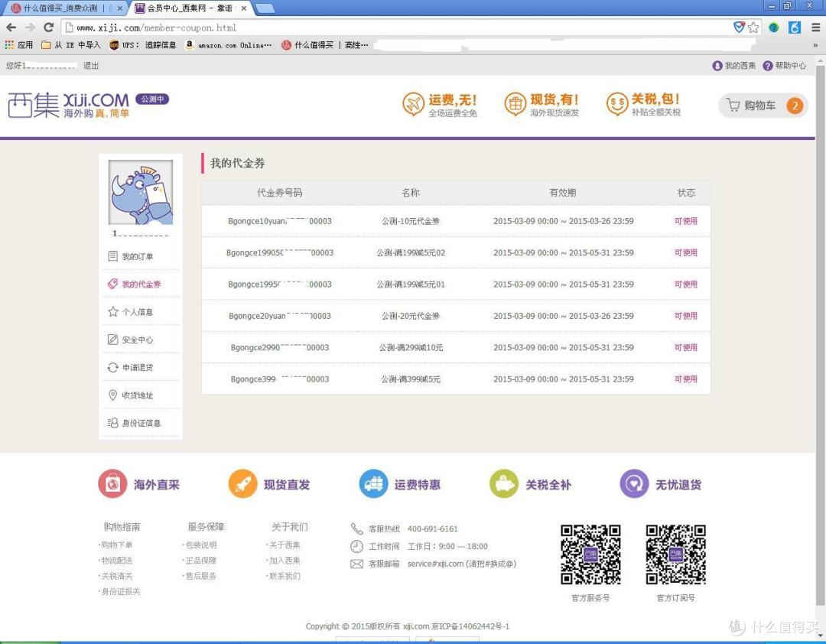Open 身份证报关 footer link
826x644 pixels.
[x=120, y=591]
